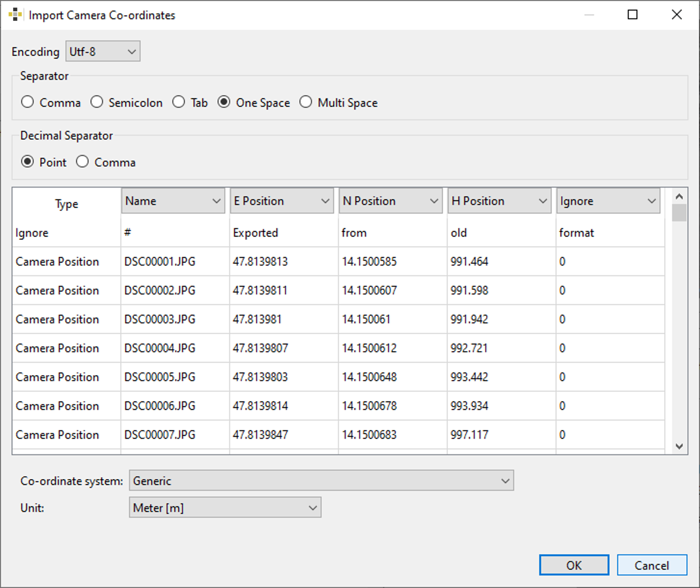Open the N Position column dropdown
700x588 pixels.
[x=390, y=201]
